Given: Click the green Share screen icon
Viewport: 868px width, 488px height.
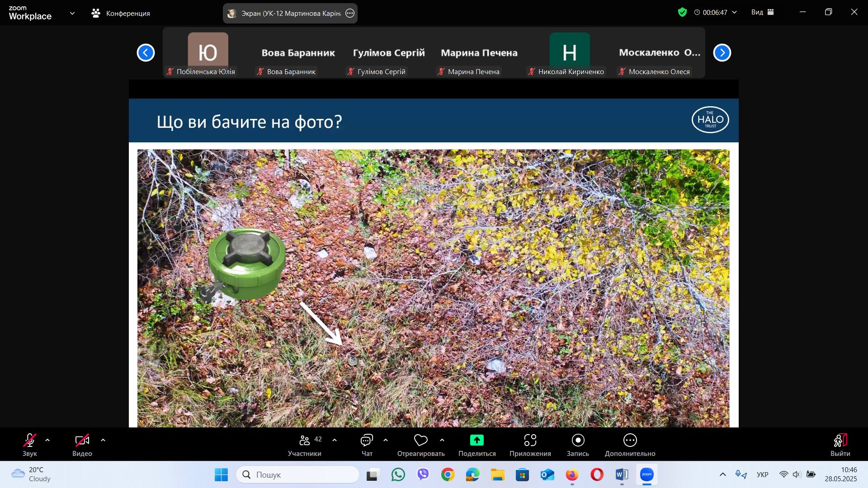Looking at the screenshot, I should 476,441.
